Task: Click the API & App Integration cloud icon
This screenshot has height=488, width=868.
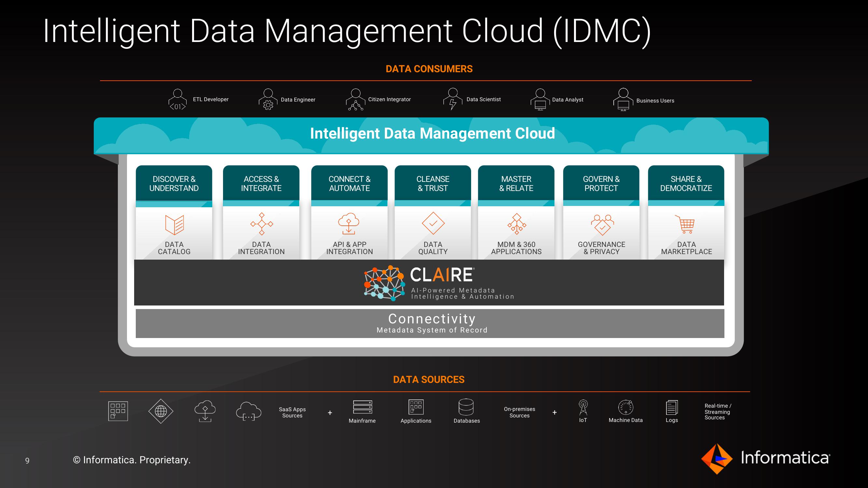Action: coord(349,223)
